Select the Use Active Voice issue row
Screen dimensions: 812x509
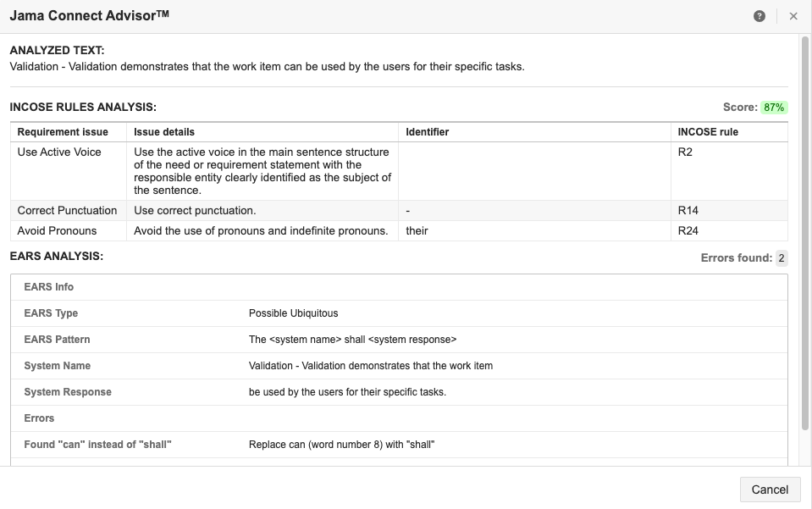pos(59,152)
